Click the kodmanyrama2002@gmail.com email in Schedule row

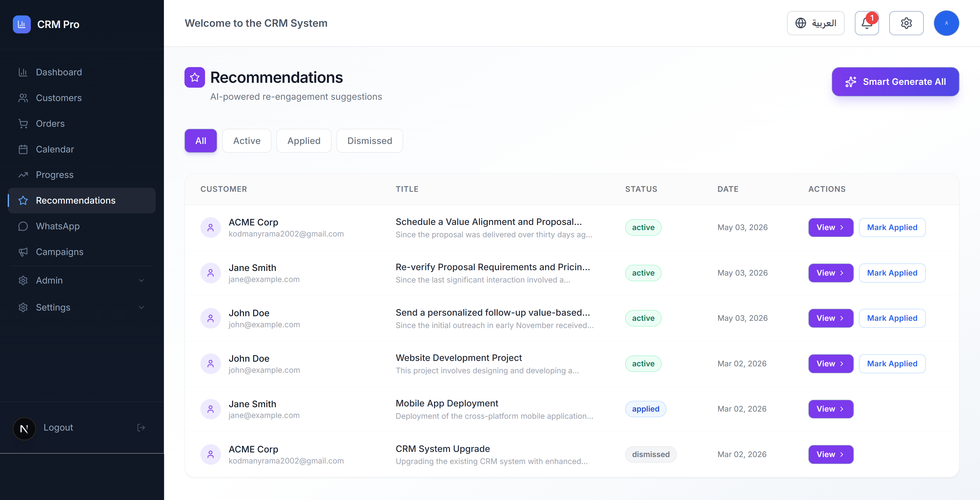[286, 234]
